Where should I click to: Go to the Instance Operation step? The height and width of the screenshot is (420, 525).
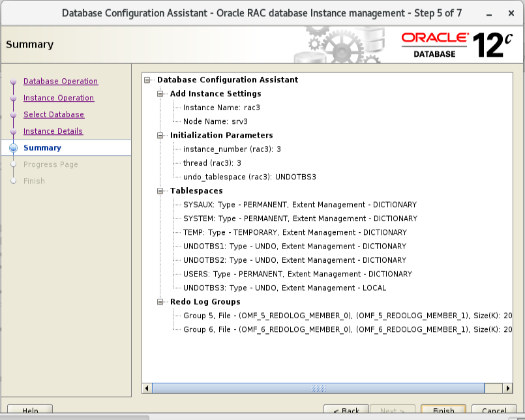pos(59,98)
